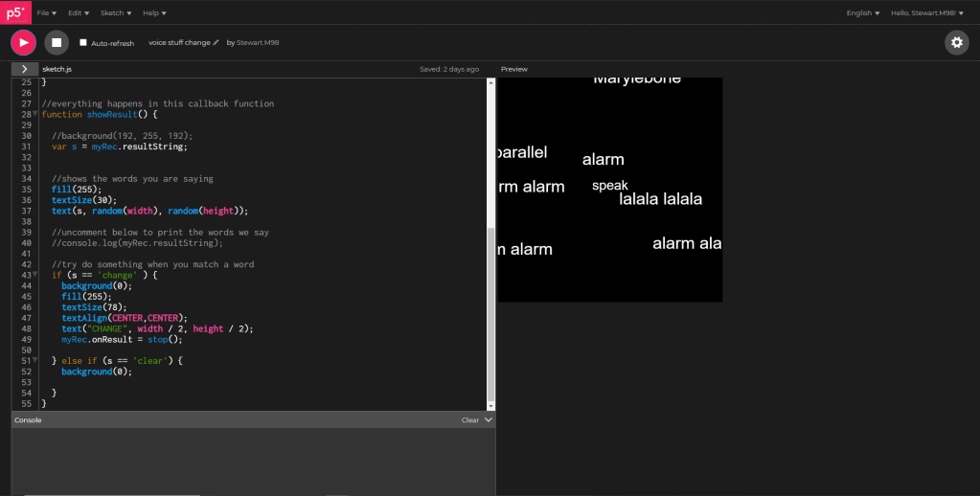980x496 pixels.
Task: Click the p5* logo icon
Action: click(15, 12)
